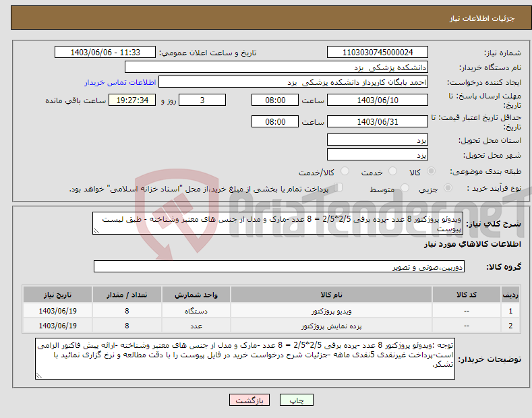This screenshot has height=418, width=532.
Task: Click the quantity 8 in ویدیو پروژکتور row
Action: click(x=127, y=311)
